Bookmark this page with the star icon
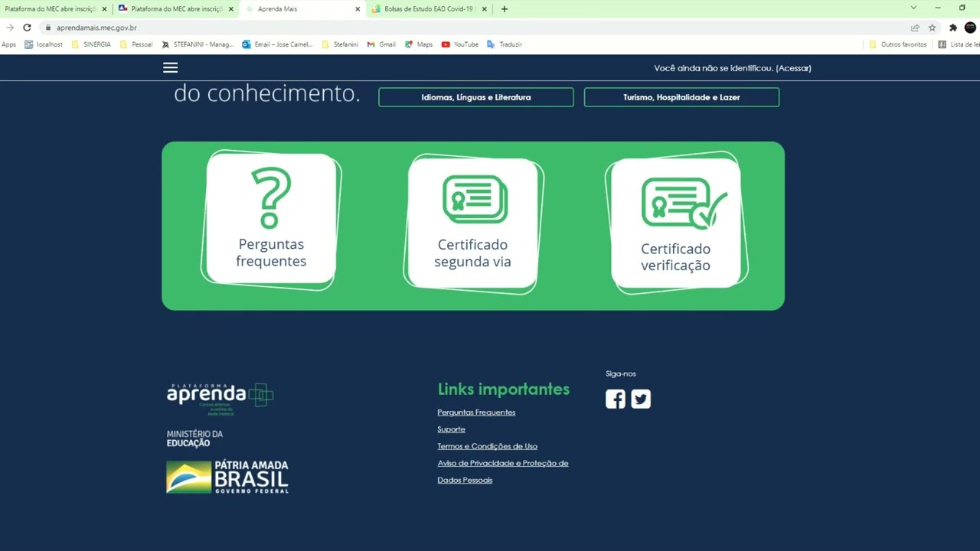The height and width of the screenshot is (551, 980). click(x=932, y=28)
